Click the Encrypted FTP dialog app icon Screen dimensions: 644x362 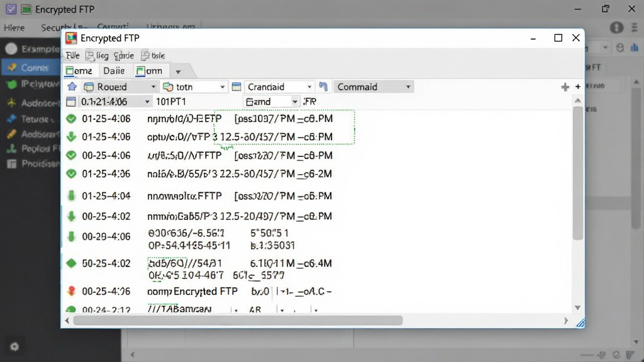pyautogui.click(x=71, y=38)
